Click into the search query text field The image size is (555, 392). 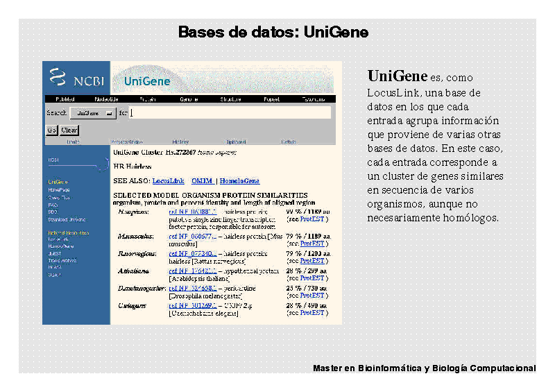click(x=230, y=112)
